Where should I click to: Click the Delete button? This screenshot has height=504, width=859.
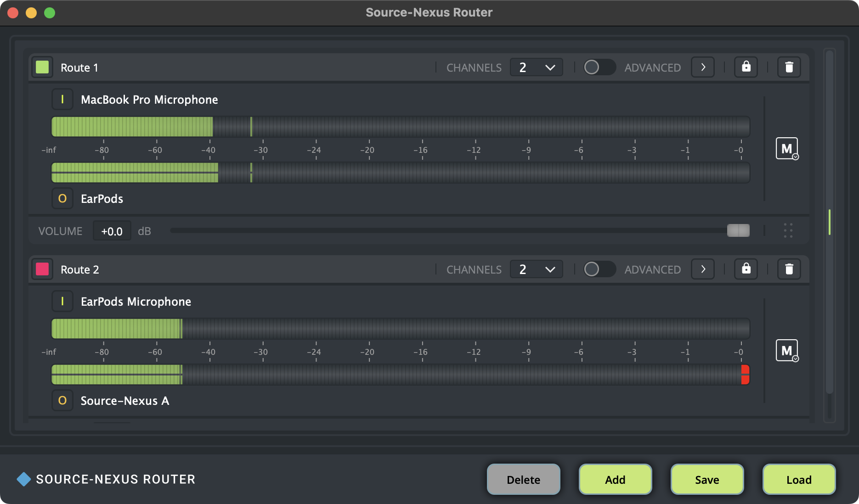(524, 479)
